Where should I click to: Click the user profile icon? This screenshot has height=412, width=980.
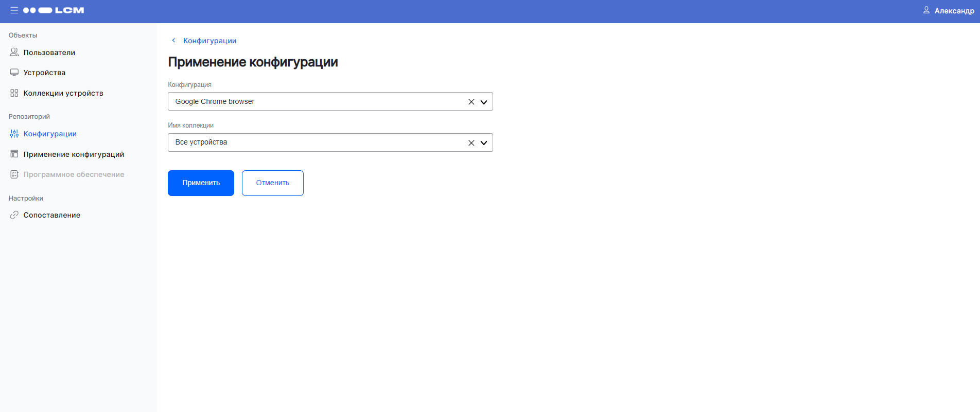926,10
